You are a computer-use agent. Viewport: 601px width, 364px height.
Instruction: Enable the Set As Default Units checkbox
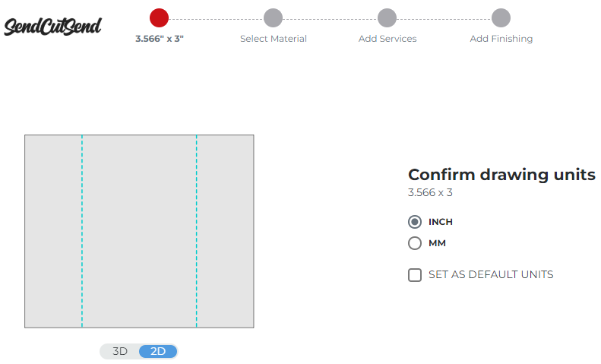tap(415, 275)
